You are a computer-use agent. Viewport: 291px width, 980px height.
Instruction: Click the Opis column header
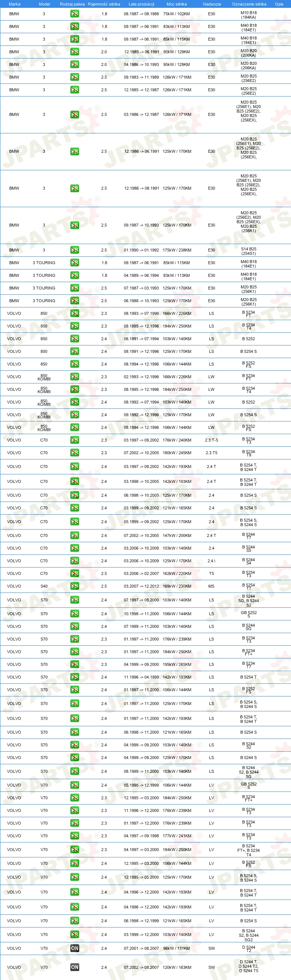tap(279, 4)
